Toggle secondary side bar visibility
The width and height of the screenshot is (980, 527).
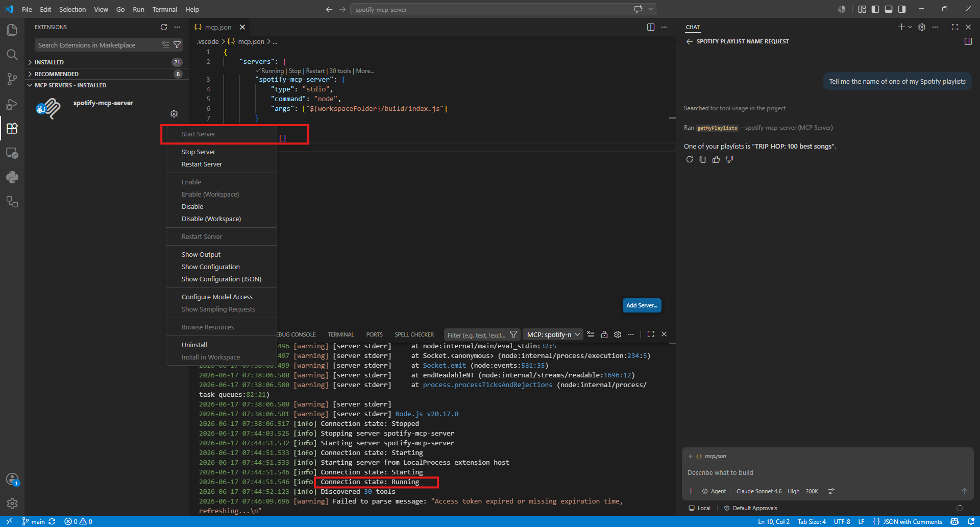(902, 9)
